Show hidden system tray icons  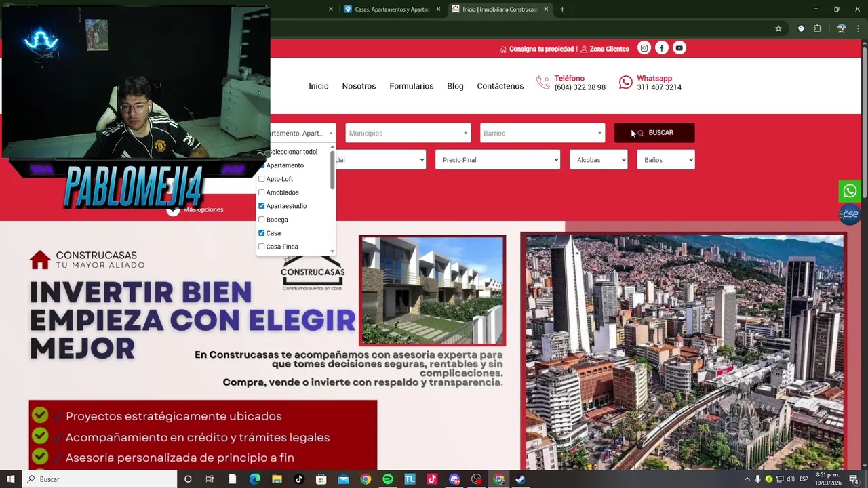747,479
